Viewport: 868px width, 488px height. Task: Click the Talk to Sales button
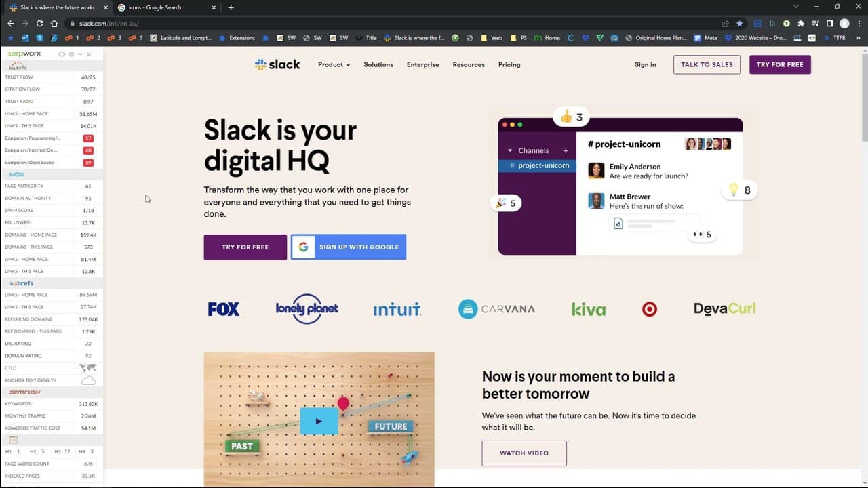[707, 64]
